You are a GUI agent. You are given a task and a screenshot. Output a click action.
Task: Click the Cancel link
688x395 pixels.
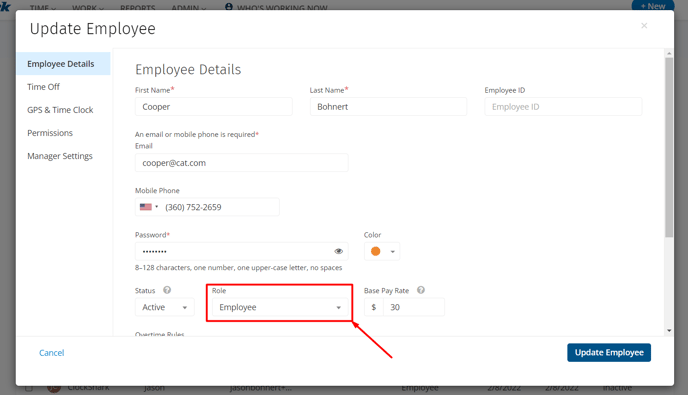coord(51,353)
